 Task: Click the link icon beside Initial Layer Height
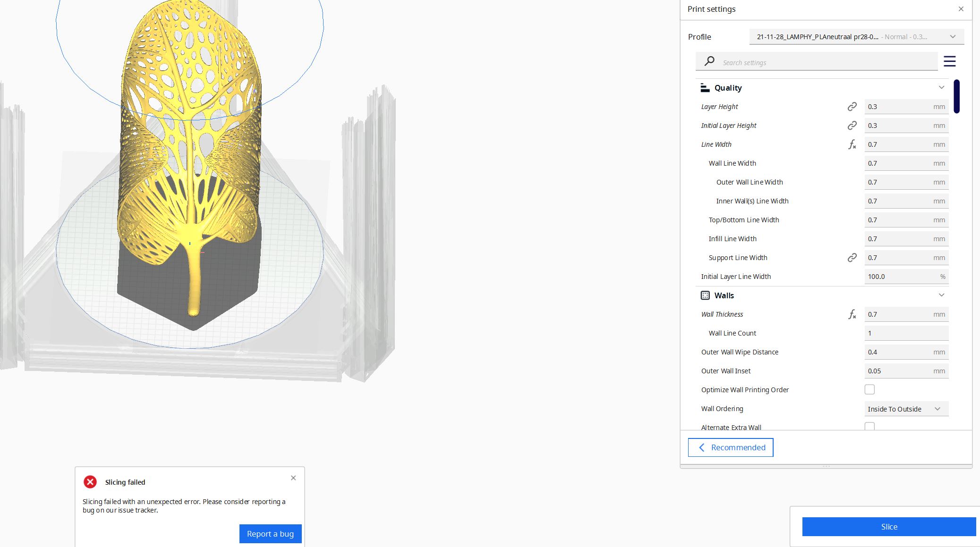(x=852, y=125)
